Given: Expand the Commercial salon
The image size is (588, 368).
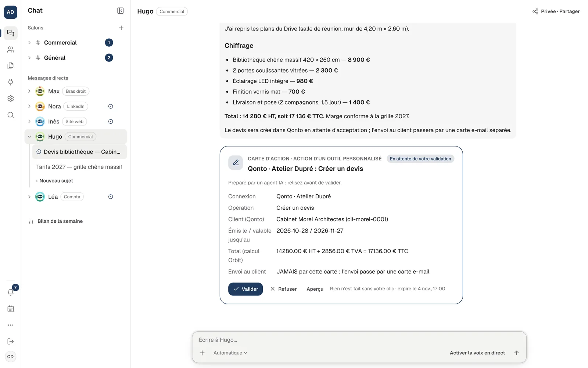Looking at the screenshot, I should point(29,43).
